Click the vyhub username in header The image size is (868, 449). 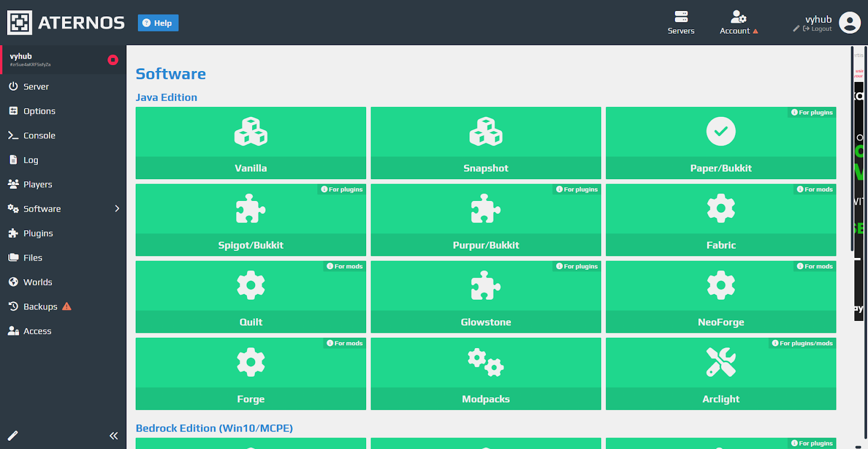pos(818,19)
